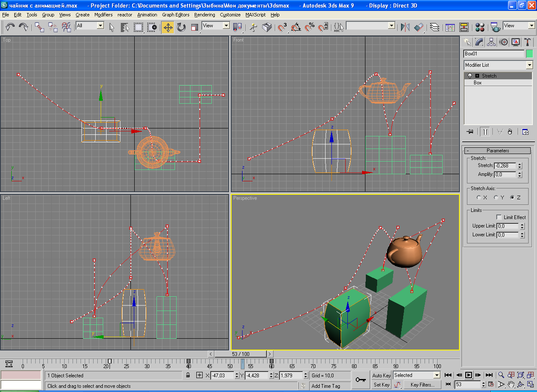Activate the Select and Move tool
Image resolution: width=537 pixels, height=392 pixels.
click(168, 27)
